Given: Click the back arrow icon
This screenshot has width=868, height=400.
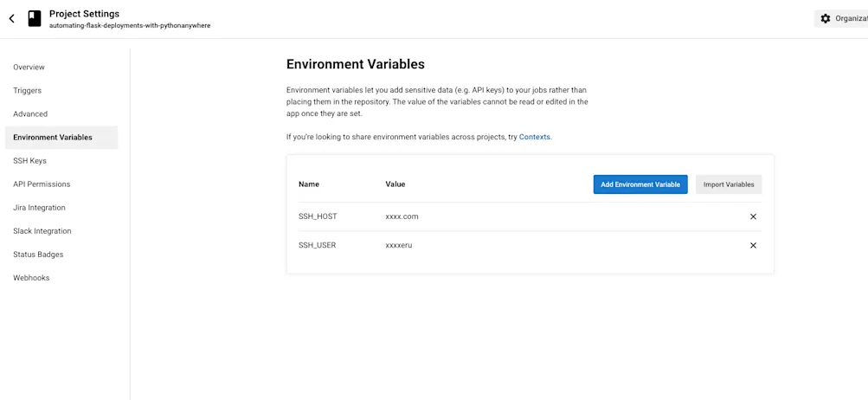Looking at the screenshot, I should pos(12,18).
